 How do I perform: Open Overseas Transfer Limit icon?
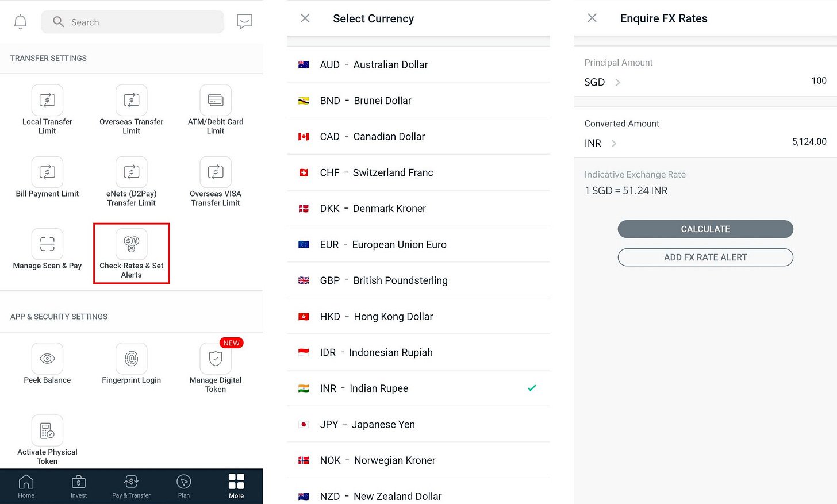tap(131, 100)
